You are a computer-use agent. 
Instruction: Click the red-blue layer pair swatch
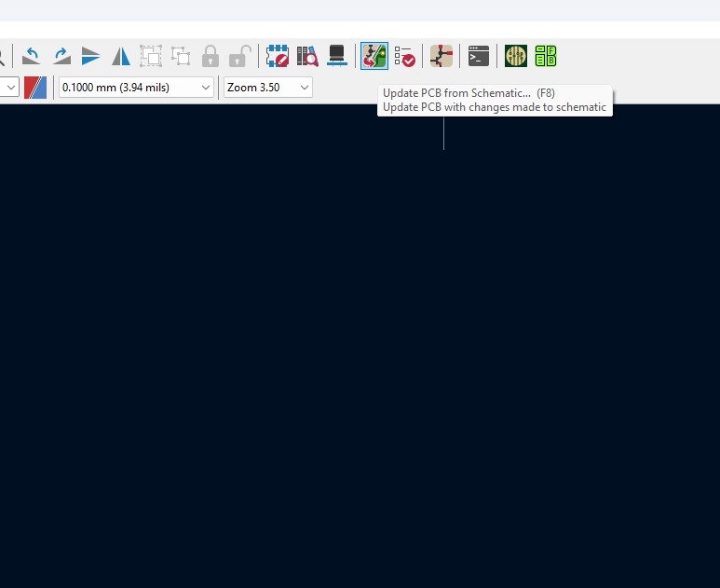pyautogui.click(x=35, y=88)
